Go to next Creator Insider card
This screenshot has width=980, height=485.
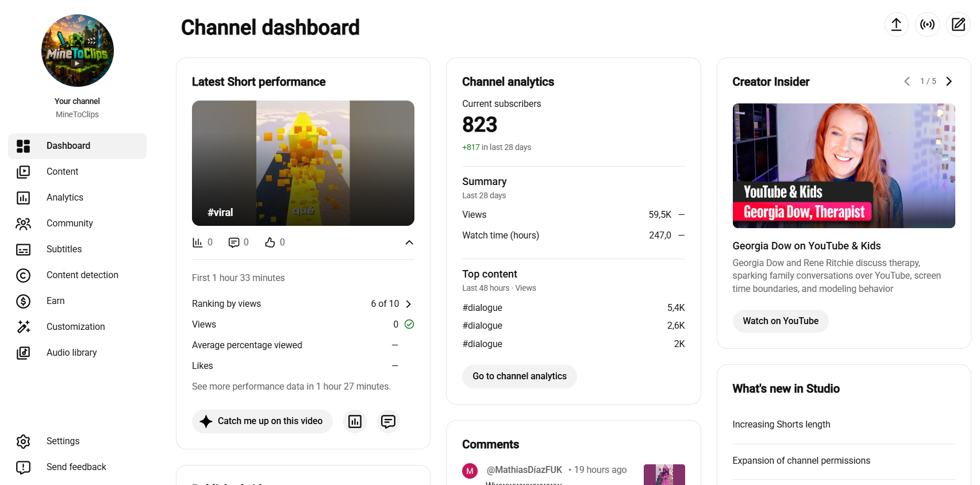click(x=949, y=82)
